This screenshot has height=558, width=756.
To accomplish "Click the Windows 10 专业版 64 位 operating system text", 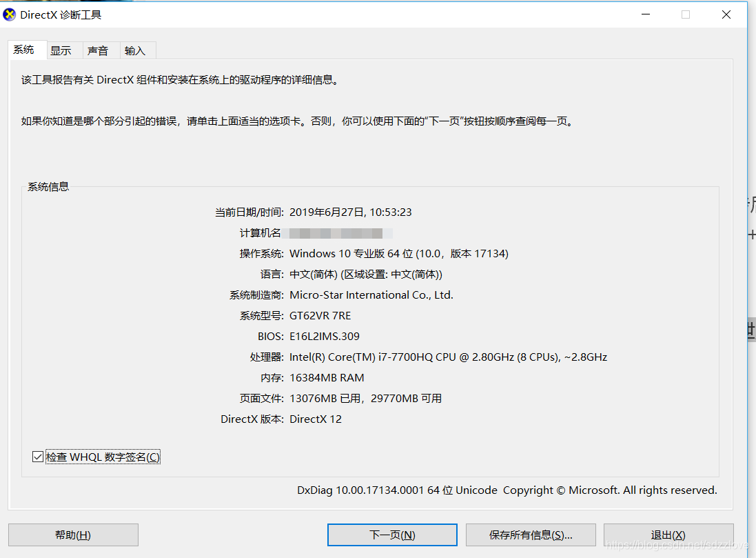I will [x=399, y=254].
